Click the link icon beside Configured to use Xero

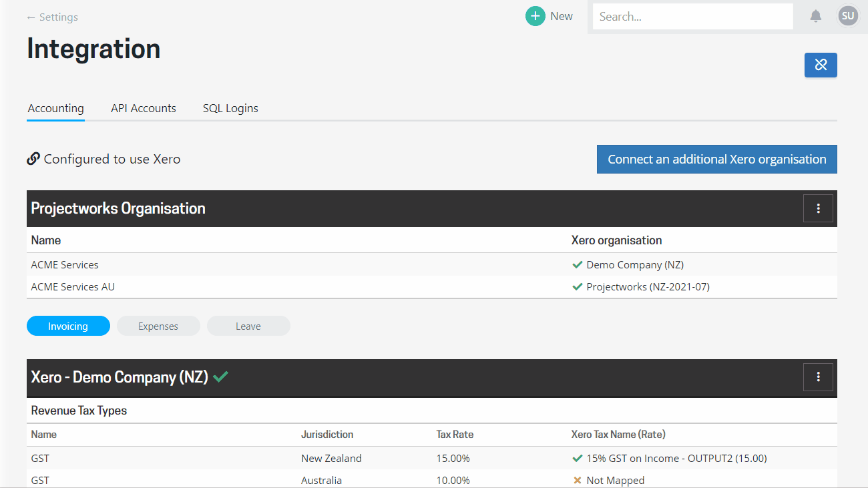tap(33, 158)
